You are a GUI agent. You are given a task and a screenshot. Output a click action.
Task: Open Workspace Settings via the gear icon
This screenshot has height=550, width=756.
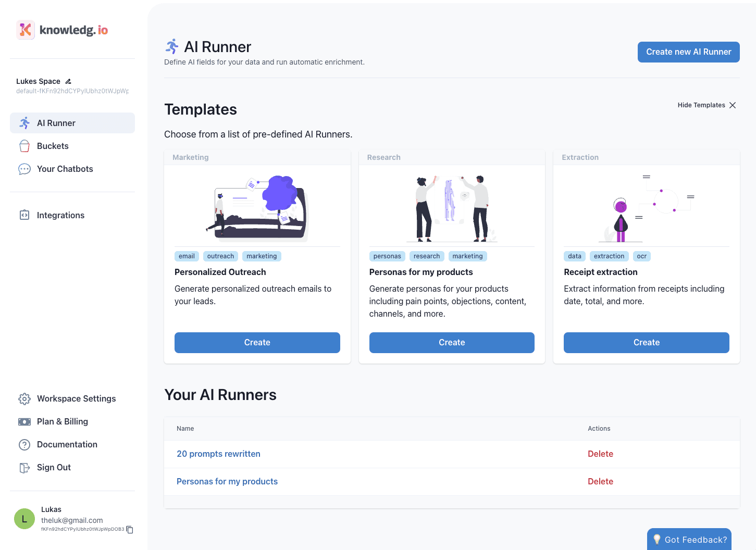tap(76, 398)
